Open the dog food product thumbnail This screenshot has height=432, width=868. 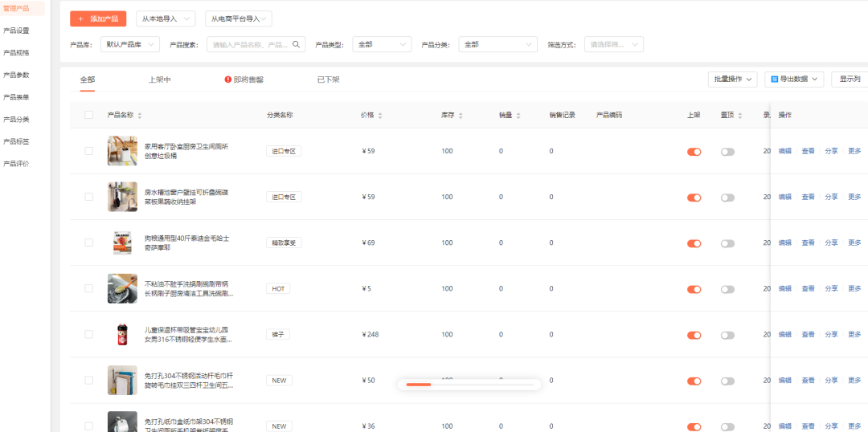click(x=122, y=242)
